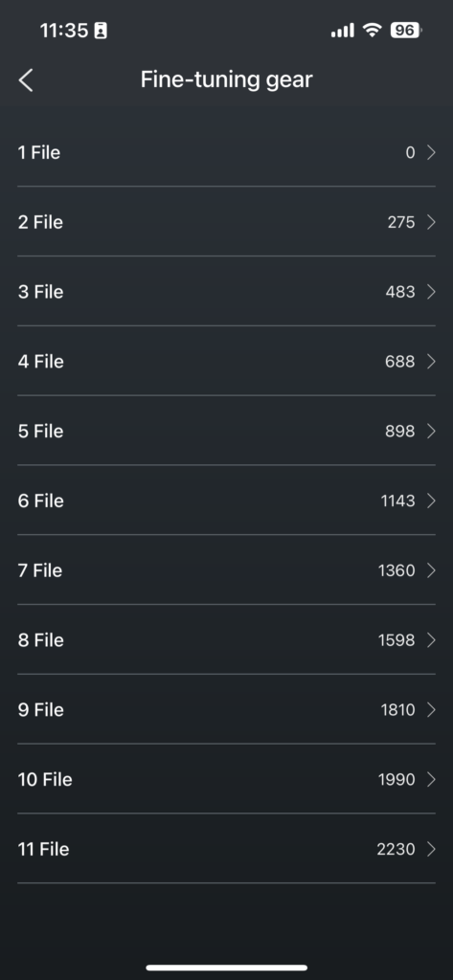Select the 4 File label
The image size is (453, 980).
pyautogui.click(x=40, y=361)
